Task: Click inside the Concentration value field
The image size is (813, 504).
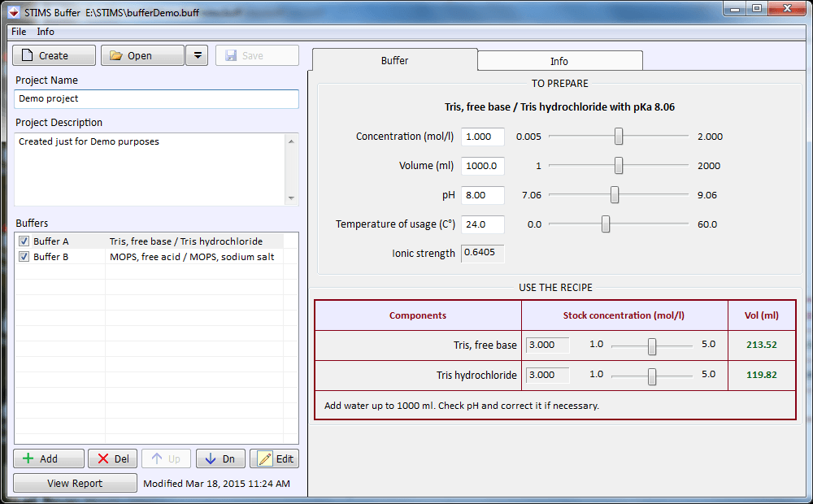Action: tap(482, 136)
